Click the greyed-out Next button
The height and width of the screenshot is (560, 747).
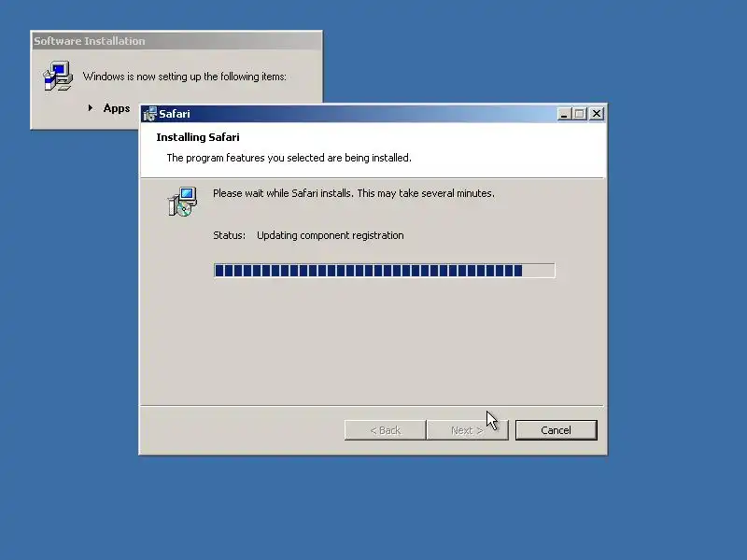[x=468, y=430]
